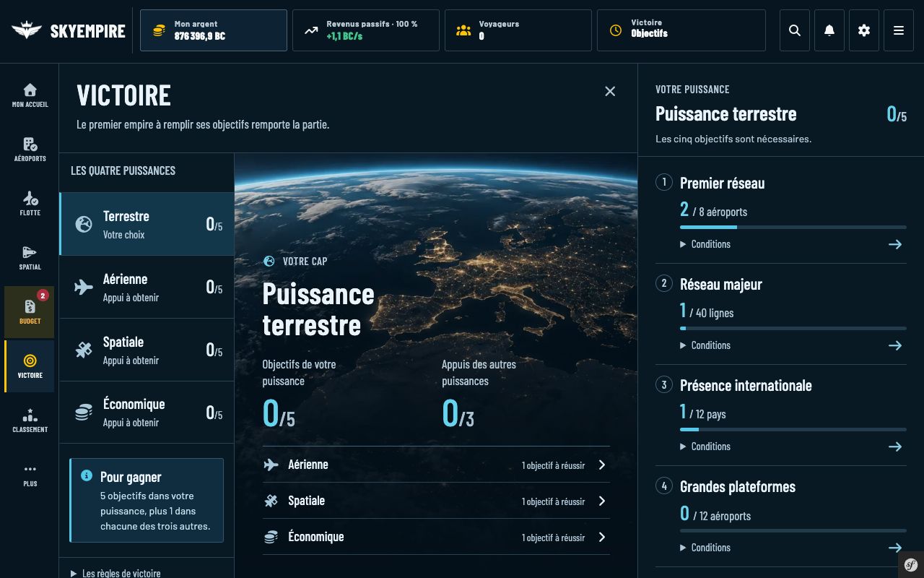Image resolution: width=924 pixels, height=578 pixels.
Task: Open Classement from the sidebar
Action: pos(30,420)
